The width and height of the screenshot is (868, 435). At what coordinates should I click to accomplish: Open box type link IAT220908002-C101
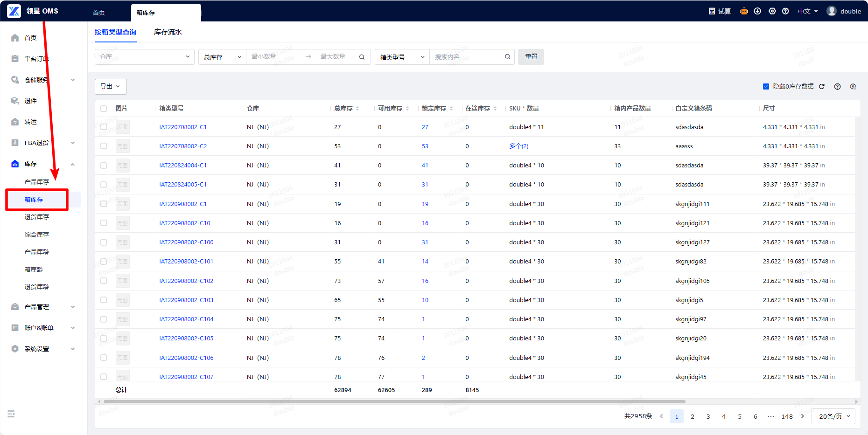click(x=186, y=262)
